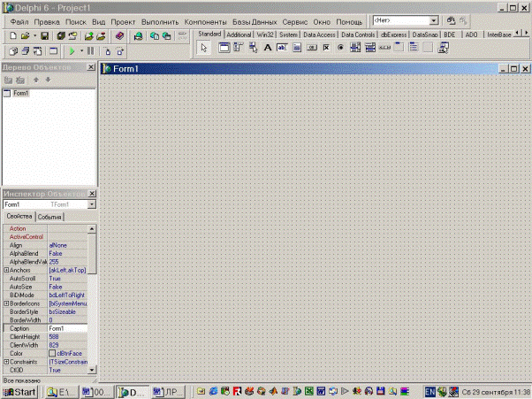
Task: Open the Проект menu
Action: click(123, 22)
